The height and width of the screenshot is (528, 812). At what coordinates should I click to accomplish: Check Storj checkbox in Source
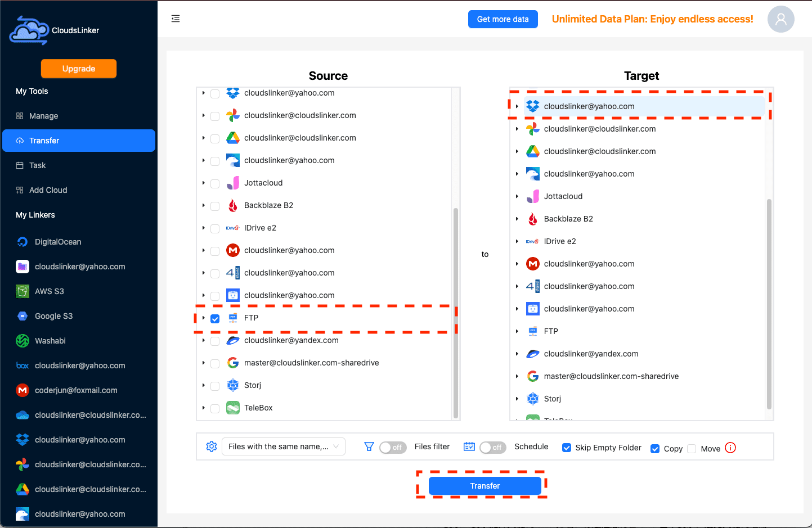pyautogui.click(x=215, y=386)
